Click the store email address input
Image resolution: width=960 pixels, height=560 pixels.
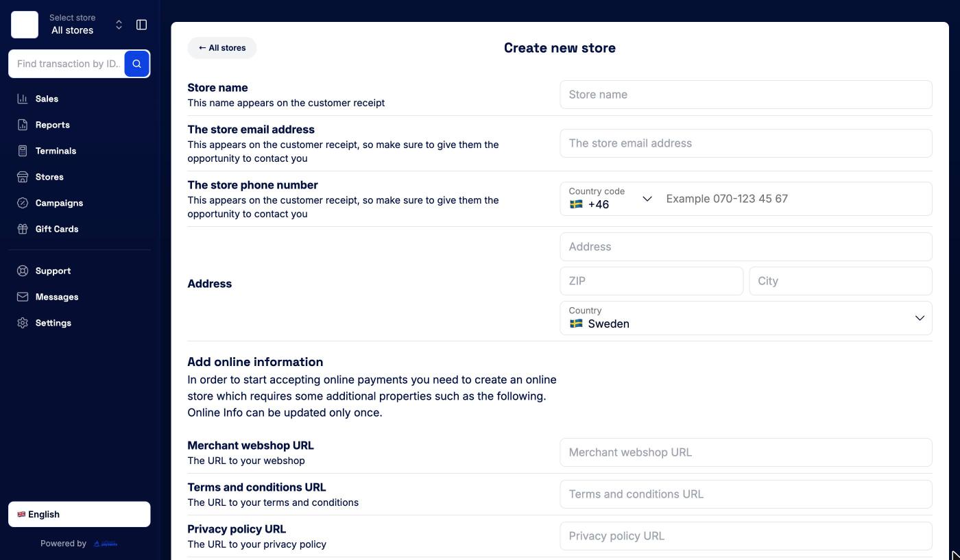pyautogui.click(x=746, y=143)
